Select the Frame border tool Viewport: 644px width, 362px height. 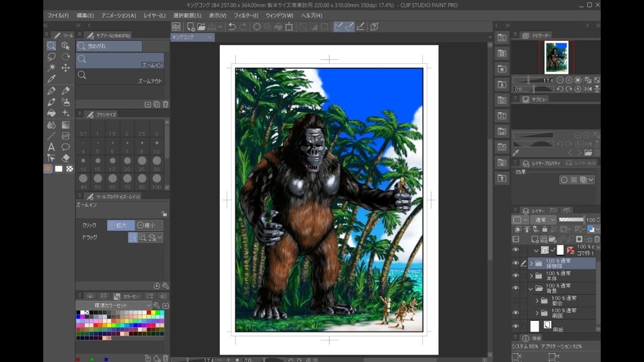pos(65,136)
